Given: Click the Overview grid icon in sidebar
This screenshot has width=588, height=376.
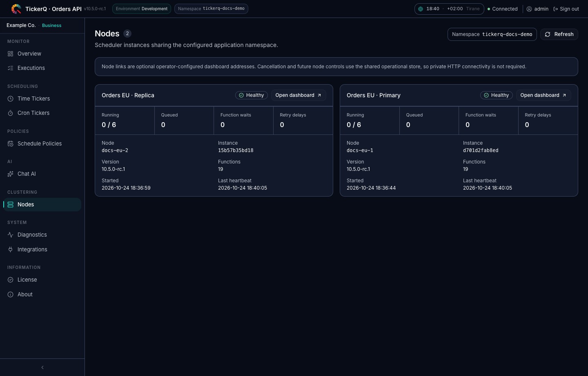Looking at the screenshot, I should [x=11, y=54].
